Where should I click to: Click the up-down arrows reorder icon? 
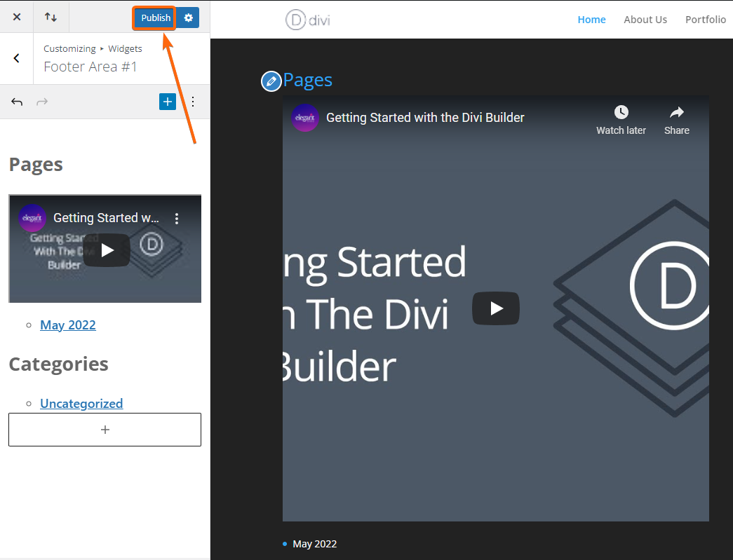click(x=51, y=18)
